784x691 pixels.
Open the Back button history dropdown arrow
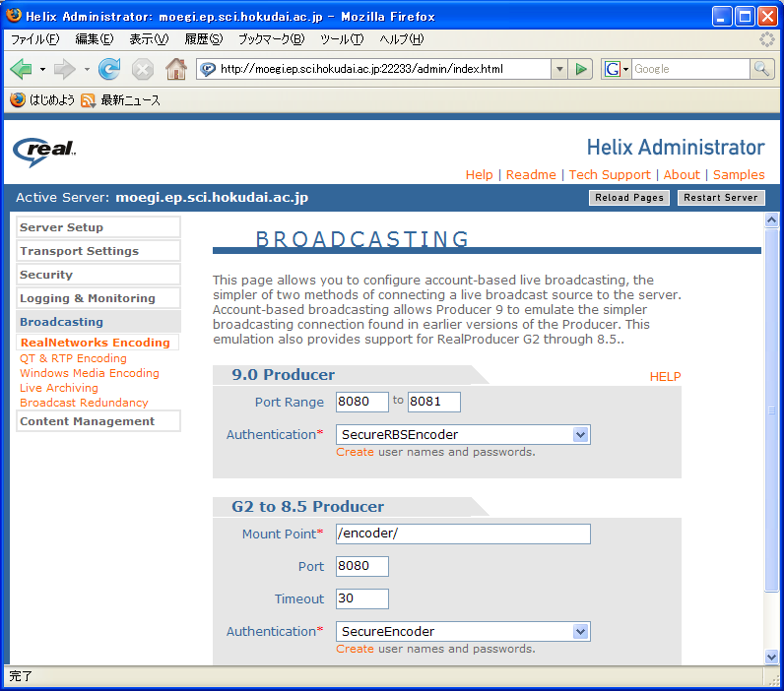(42, 70)
